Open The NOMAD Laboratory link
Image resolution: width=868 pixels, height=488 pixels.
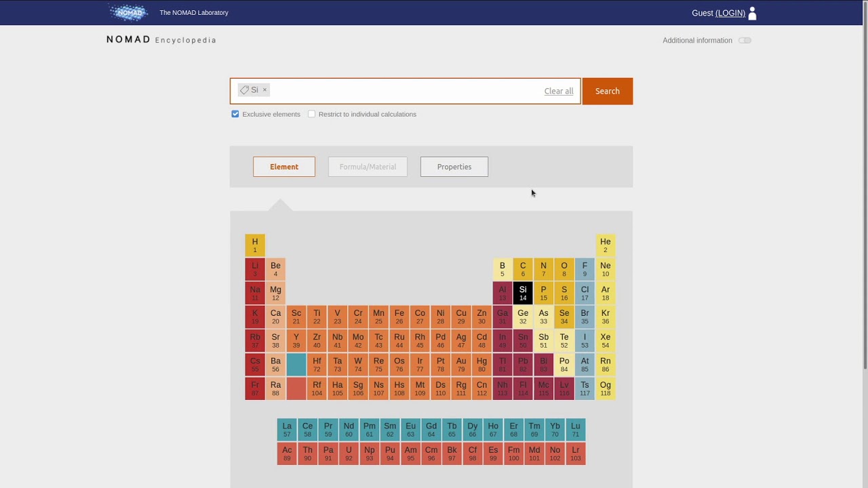click(194, 12)
